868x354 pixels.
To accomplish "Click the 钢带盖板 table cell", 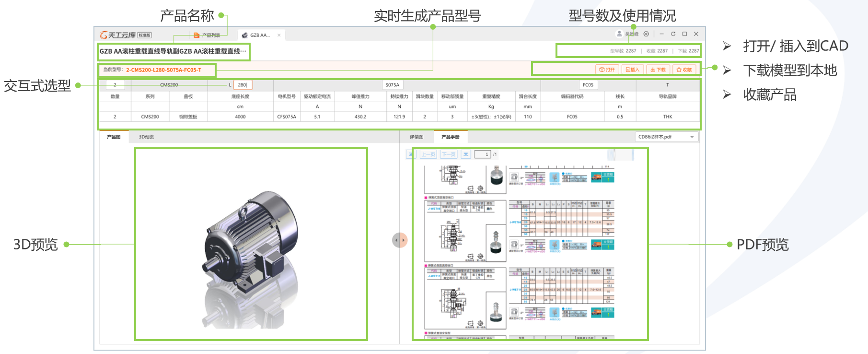I will [x=188, y=117].
